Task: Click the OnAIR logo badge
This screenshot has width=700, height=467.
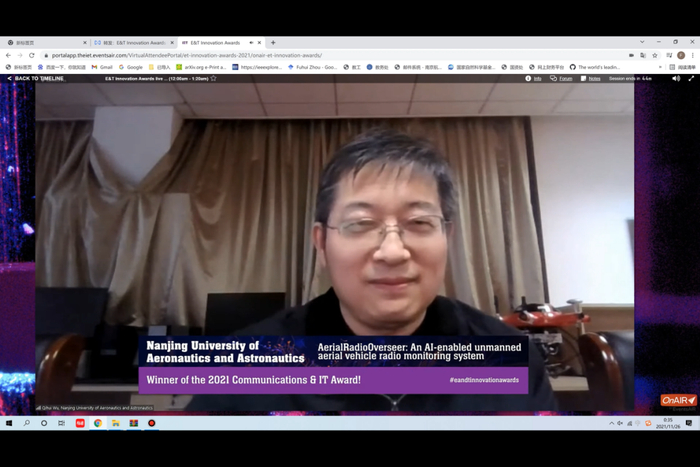Action: pos(678,400)
